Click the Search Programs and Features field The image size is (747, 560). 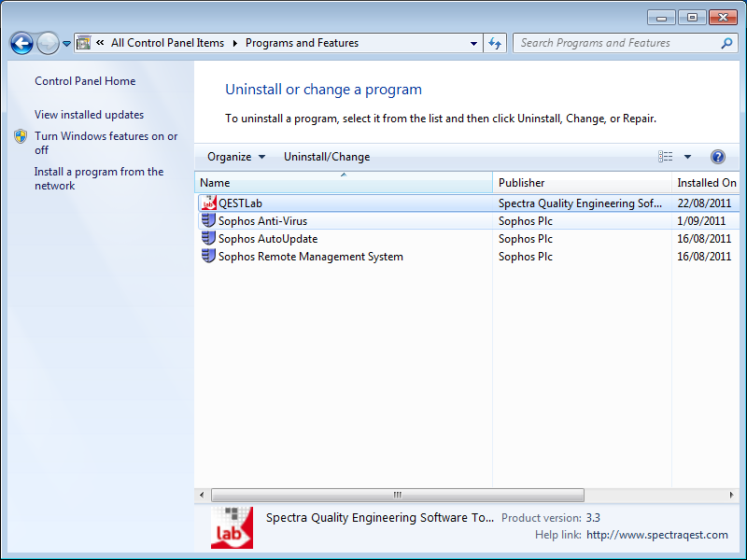tap(616, 43)
